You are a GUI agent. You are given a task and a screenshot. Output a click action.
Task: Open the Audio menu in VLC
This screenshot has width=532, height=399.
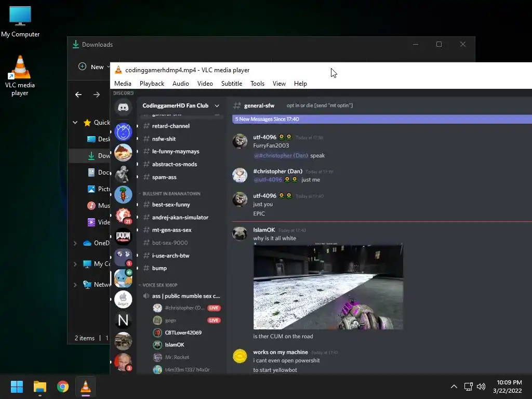click(180, 84)
